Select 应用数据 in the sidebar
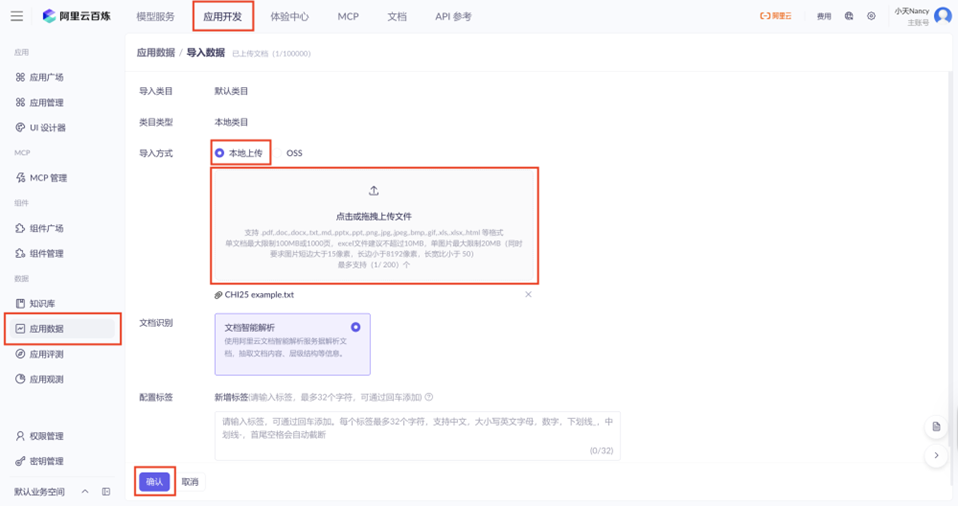The height and width of the screenshot is (506, 958). pos(61,329)
